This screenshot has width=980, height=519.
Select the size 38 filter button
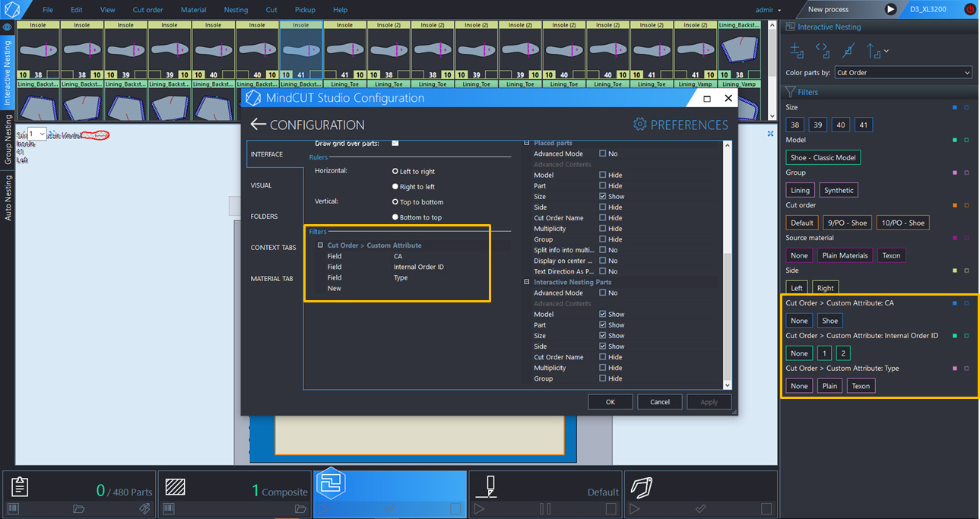[x=795, y=125]
